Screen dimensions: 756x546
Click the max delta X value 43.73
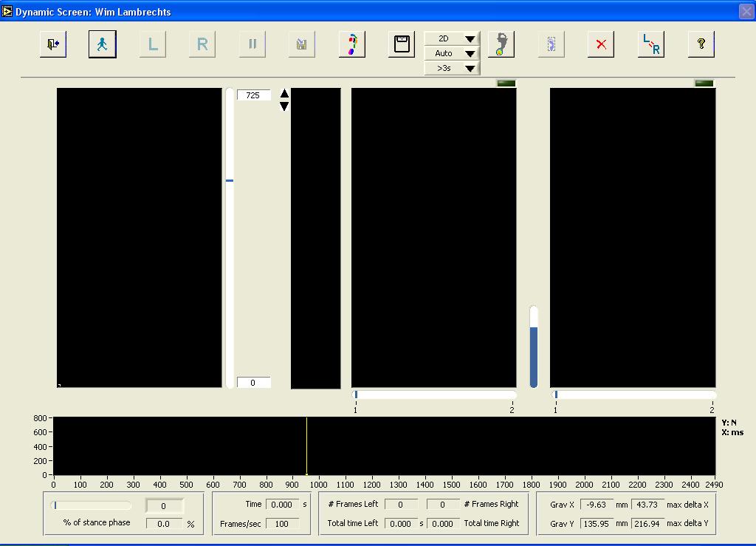[x=647, y=505]
